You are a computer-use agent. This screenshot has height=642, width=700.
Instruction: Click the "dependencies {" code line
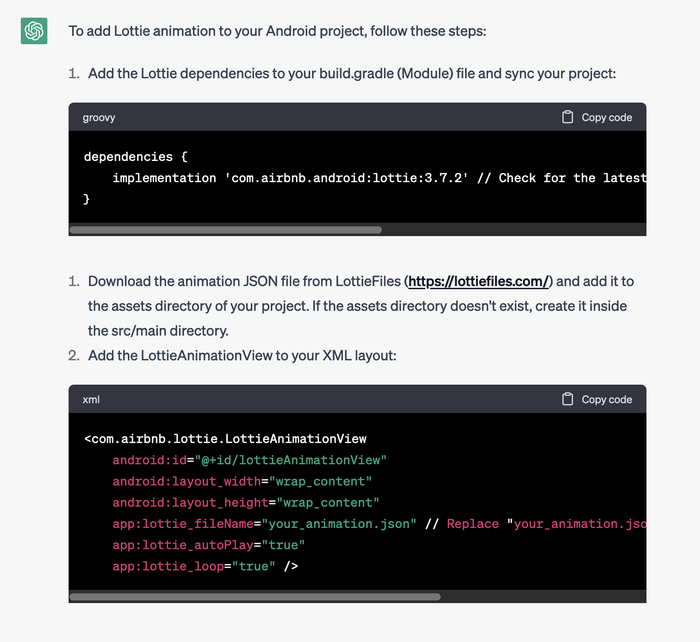tap(135, 157)
